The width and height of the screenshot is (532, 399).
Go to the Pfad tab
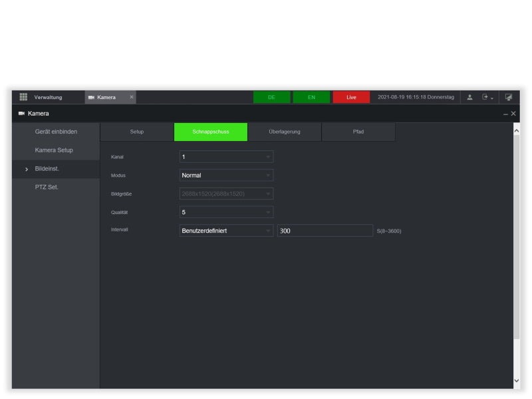click(358, 132)
